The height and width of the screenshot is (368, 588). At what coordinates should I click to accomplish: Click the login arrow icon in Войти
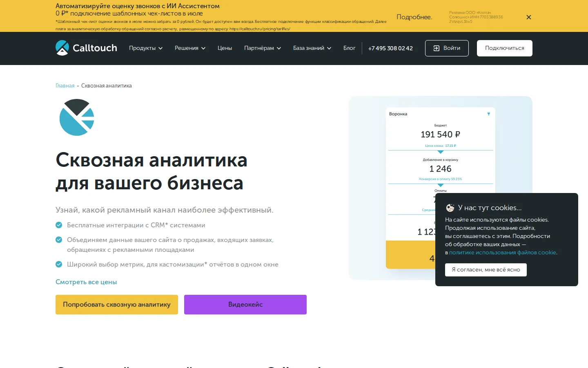pyautogui.click(x=436, y=48)
